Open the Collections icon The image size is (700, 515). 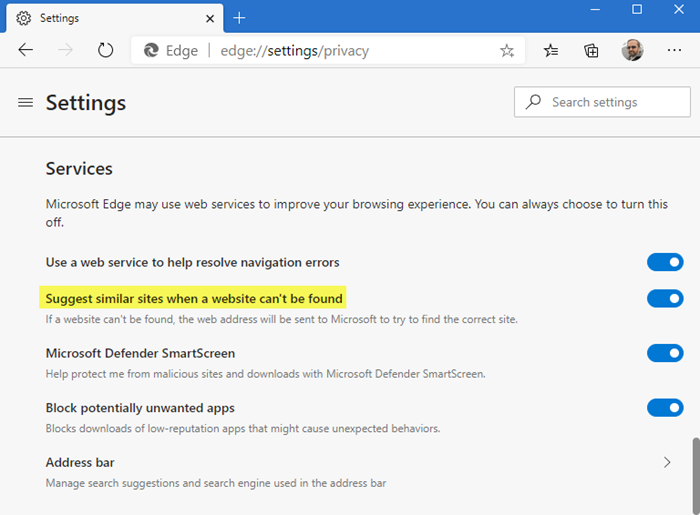(591, 50)
